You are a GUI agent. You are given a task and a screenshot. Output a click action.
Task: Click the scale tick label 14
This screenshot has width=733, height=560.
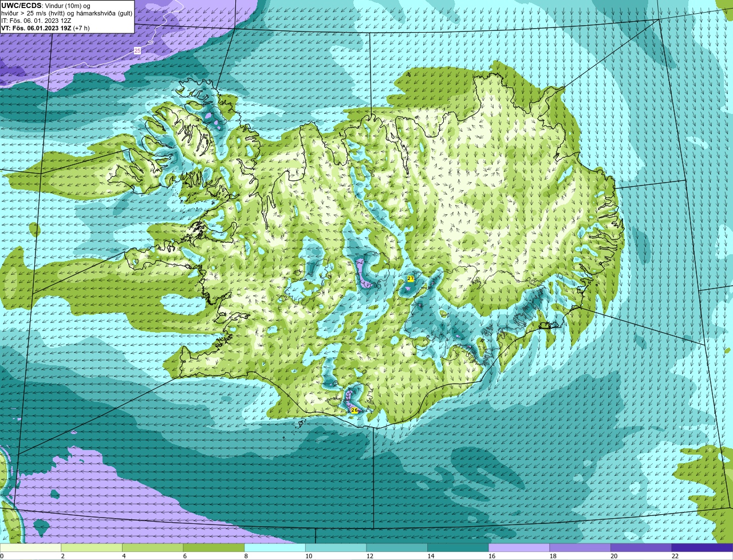(431, 556)
